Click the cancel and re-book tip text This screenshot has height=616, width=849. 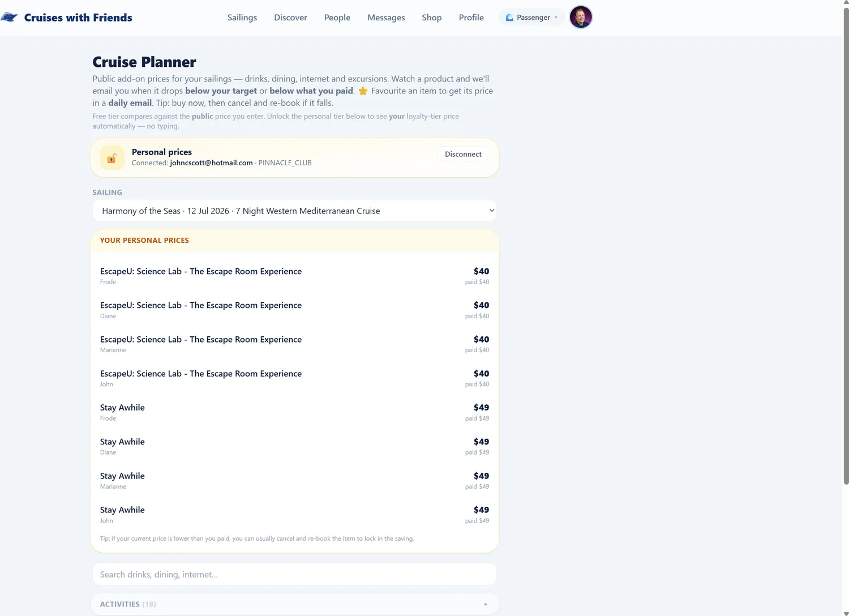pyautogui.click(x=257, y=538)
